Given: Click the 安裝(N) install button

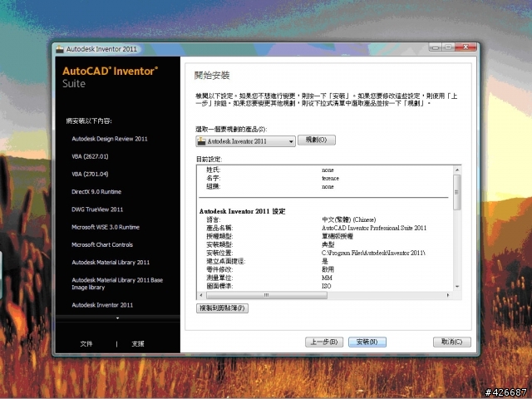Looking at the screenshot, I should coord(367,342).
